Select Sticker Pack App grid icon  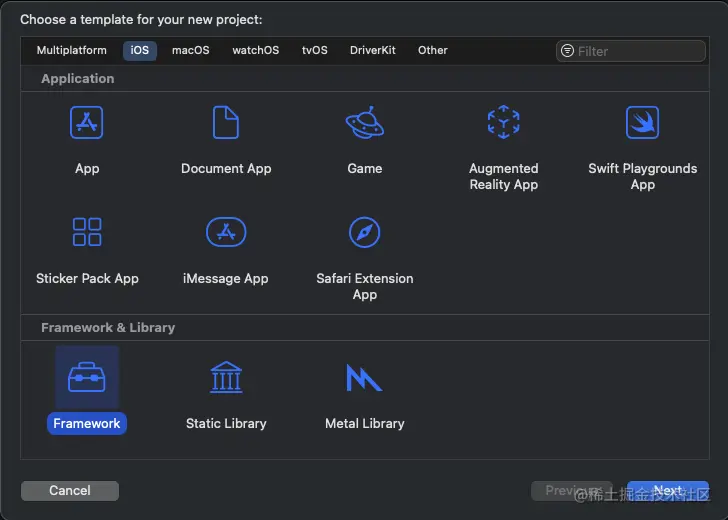87,232
